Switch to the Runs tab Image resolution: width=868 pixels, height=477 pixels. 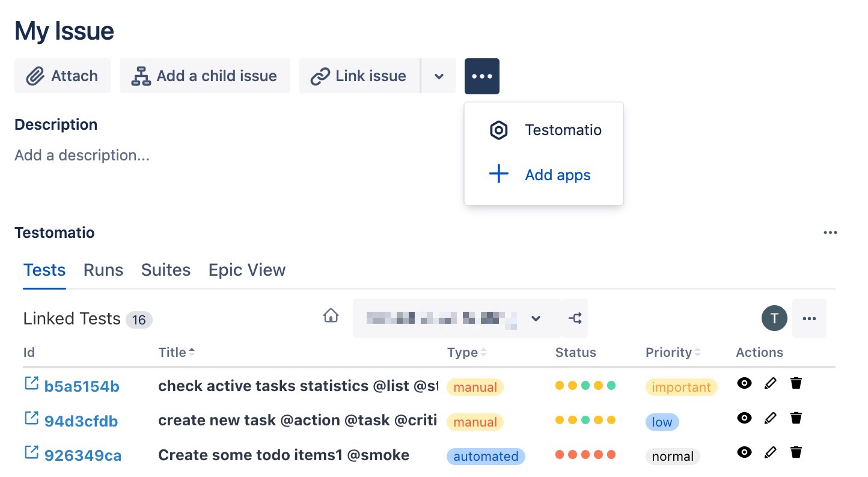coord(103,270)
